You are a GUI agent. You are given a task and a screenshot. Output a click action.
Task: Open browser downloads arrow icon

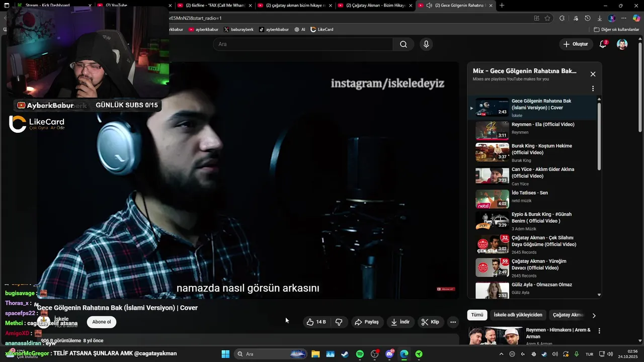pos(600,18)
